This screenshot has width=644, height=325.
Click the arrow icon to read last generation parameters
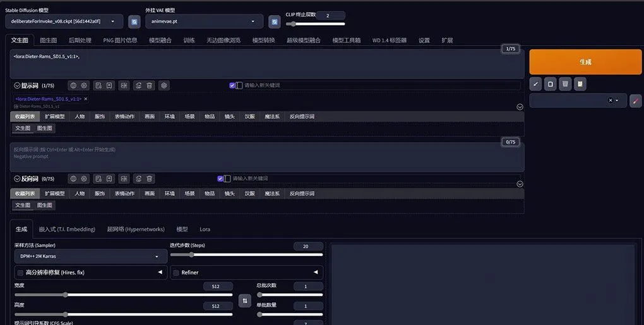535,83
